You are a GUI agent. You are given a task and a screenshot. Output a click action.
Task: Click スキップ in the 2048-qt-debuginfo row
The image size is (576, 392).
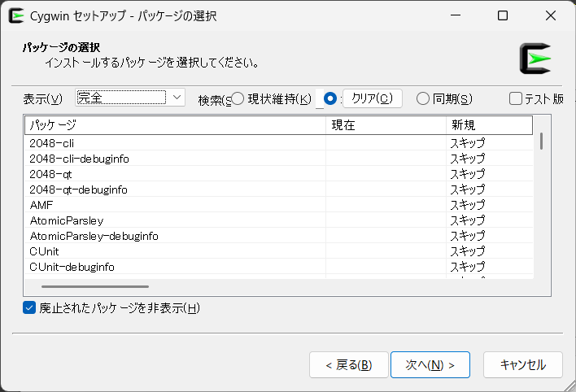tap(468, 189)
